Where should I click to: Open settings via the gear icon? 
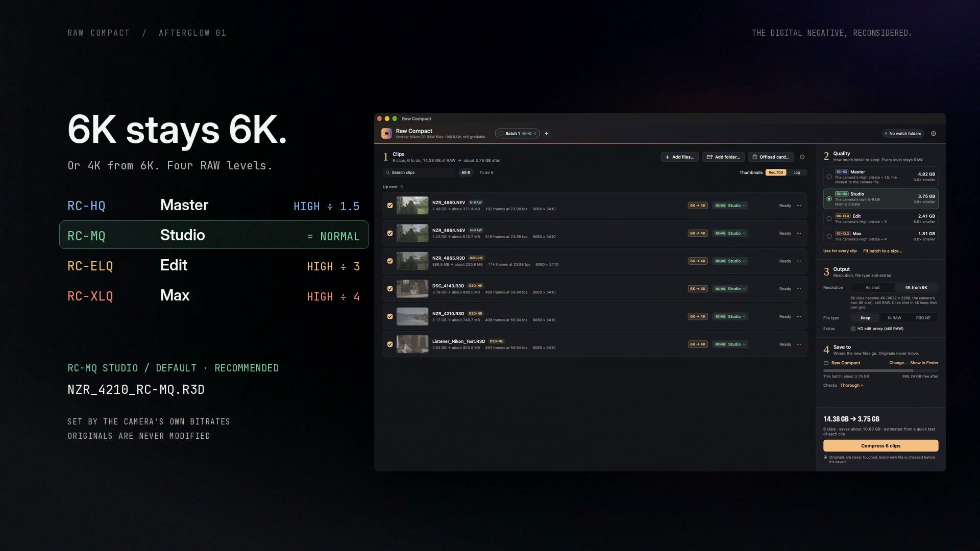pyautogui.click(x=934, y=134)
